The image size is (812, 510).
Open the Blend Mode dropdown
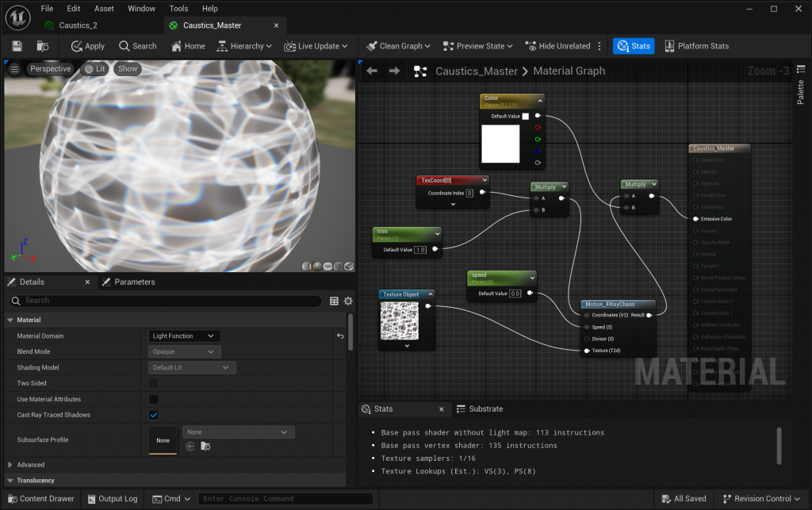(x=184, y=351)
